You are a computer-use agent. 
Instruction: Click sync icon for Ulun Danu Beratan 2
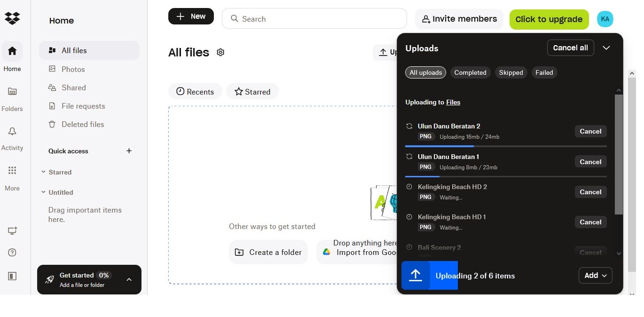pos(409,126)
